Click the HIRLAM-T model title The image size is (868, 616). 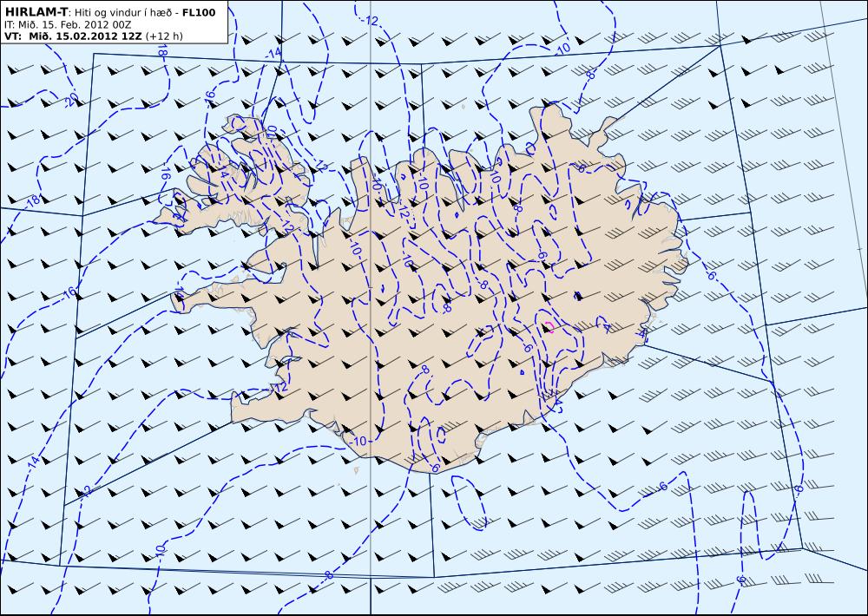[x=36, y=12]
